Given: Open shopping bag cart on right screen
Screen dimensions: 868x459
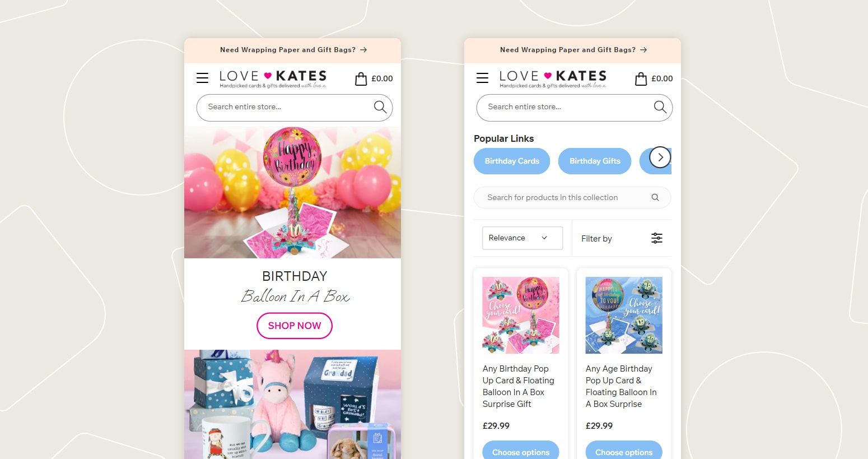Looking at the screenshot, I should (x=641, y=78).
